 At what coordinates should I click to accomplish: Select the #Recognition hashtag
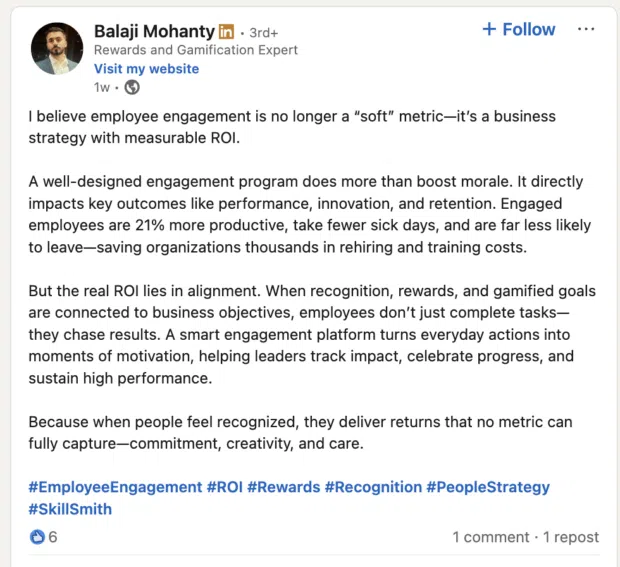(373, 487)
